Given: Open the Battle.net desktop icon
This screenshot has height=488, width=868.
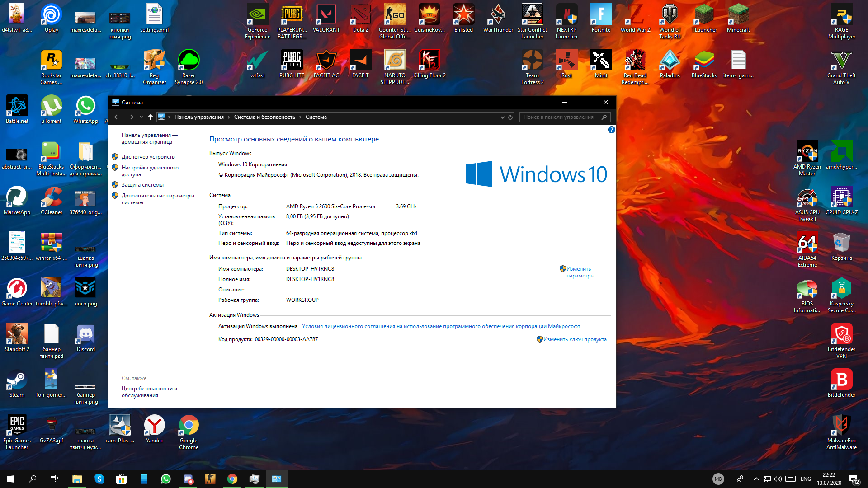Looking at the screenshot, I should [17, 109].
